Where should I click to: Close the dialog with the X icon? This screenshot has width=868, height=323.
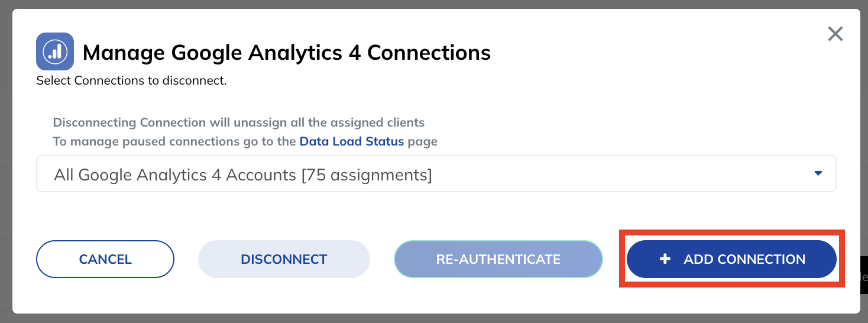pos(835,34)
